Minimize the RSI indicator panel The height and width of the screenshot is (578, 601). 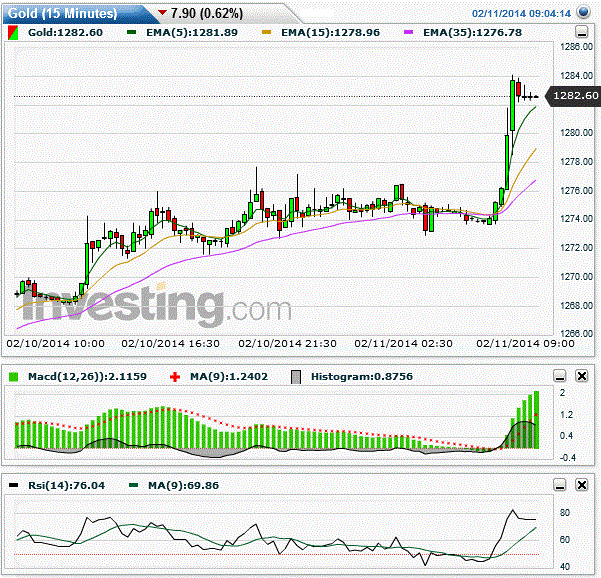tap(560, 485)
